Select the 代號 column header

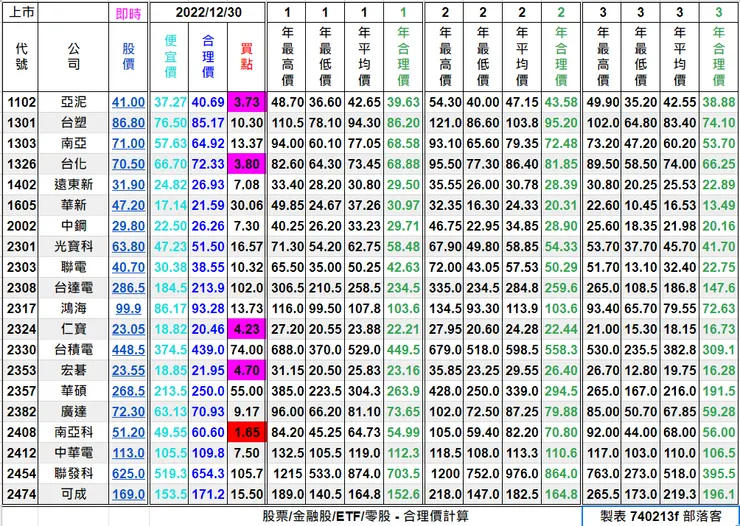(21, 57)
